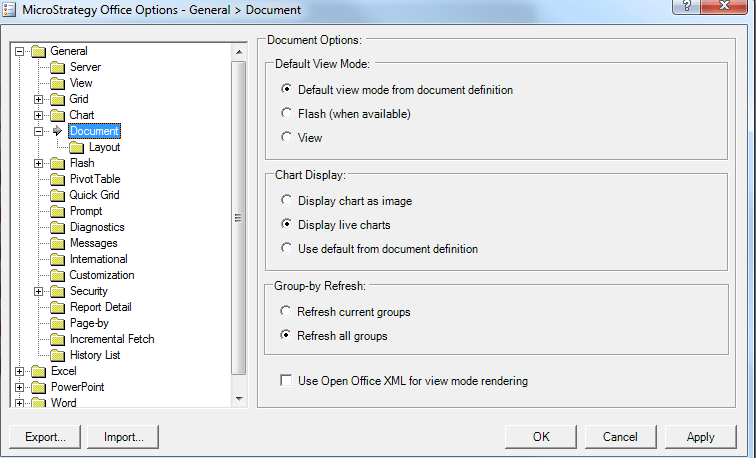Image resolution: width=756 pixels, height=458 pixels.
Task: Select Refresh all groups
Action: [285, 335]
